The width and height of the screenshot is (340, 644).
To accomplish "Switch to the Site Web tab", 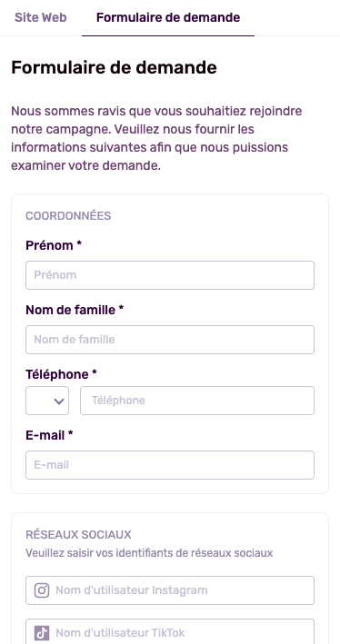I will 40,17.
